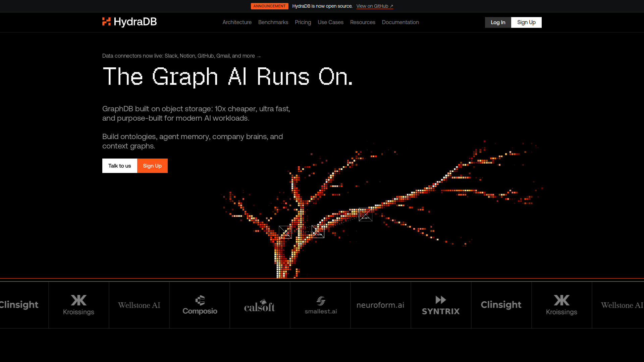Click the ANNOUNCEMENT badge
The height and width of the screenshot is (362, 644).
tap(269, 6)
